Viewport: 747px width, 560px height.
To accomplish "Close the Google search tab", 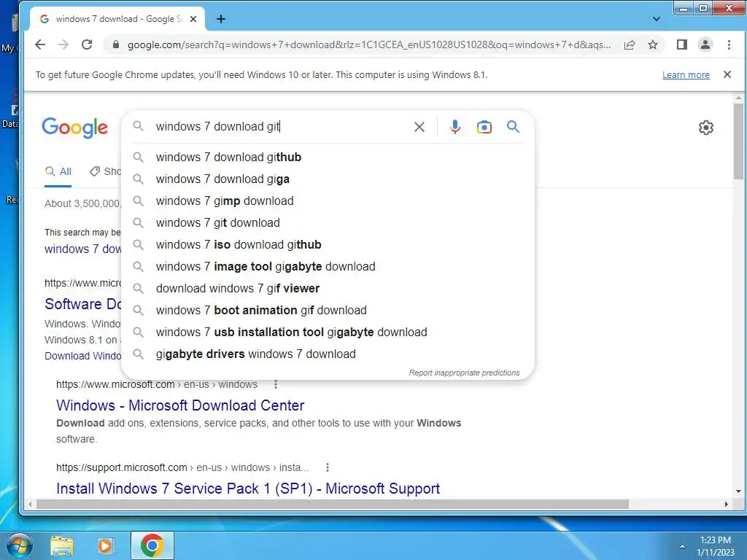I will coord(193,19).
